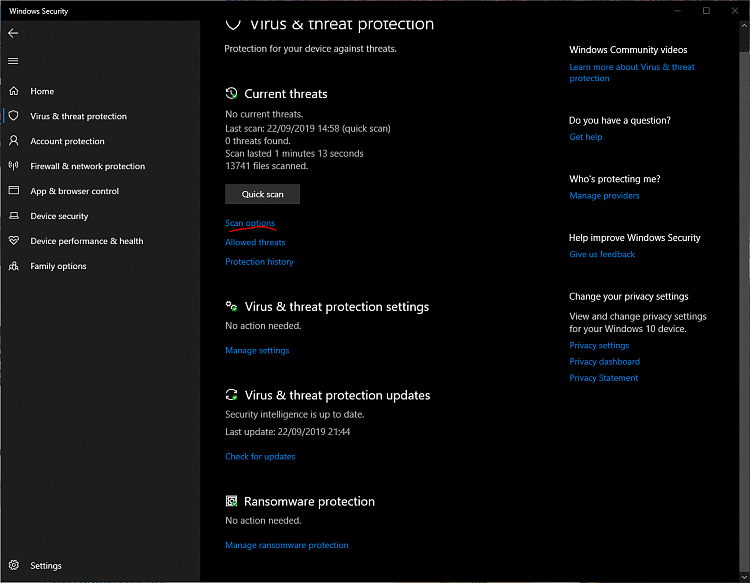Click the scrollbar up arrow

[x=744, y=27]
